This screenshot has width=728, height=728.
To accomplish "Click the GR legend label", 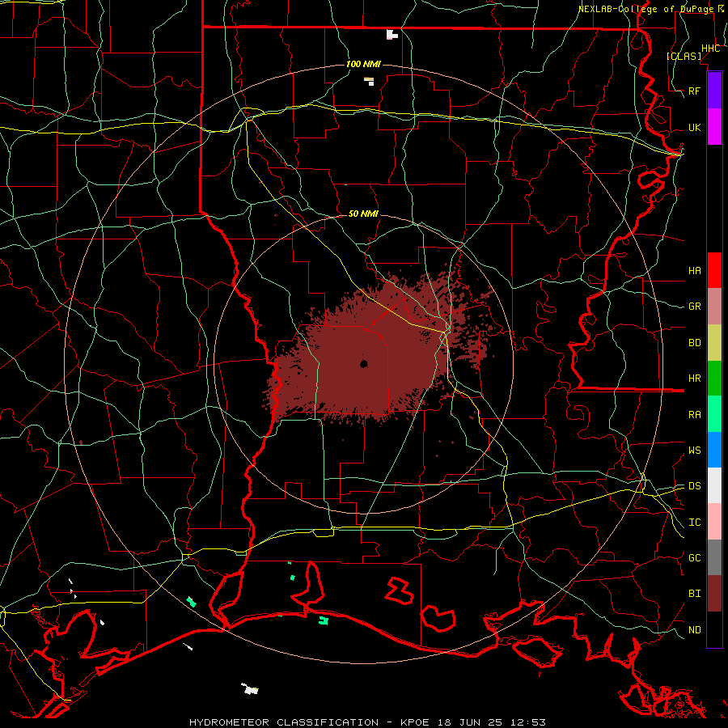I will click(x=694, y=307).
